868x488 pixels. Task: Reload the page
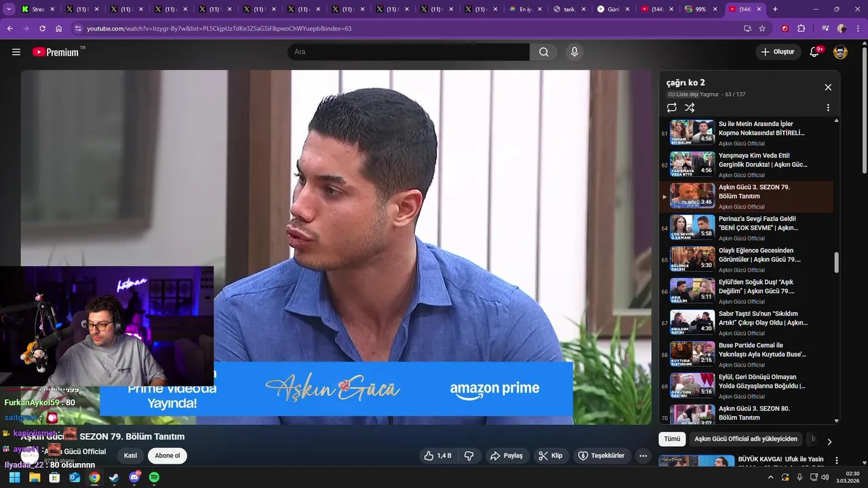(42, 28)
